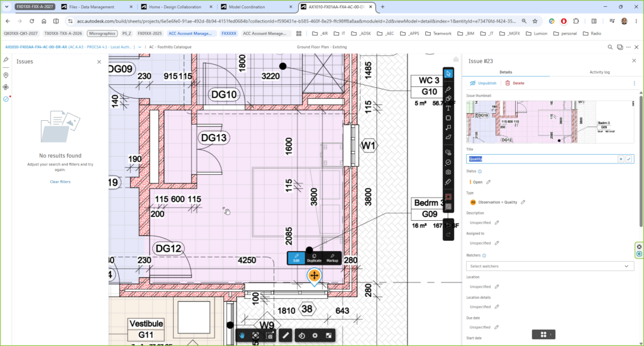Screen dimensions: 644x346
Task: Click Markup on the issue pin popup
Action: click(x=332, y=258)
